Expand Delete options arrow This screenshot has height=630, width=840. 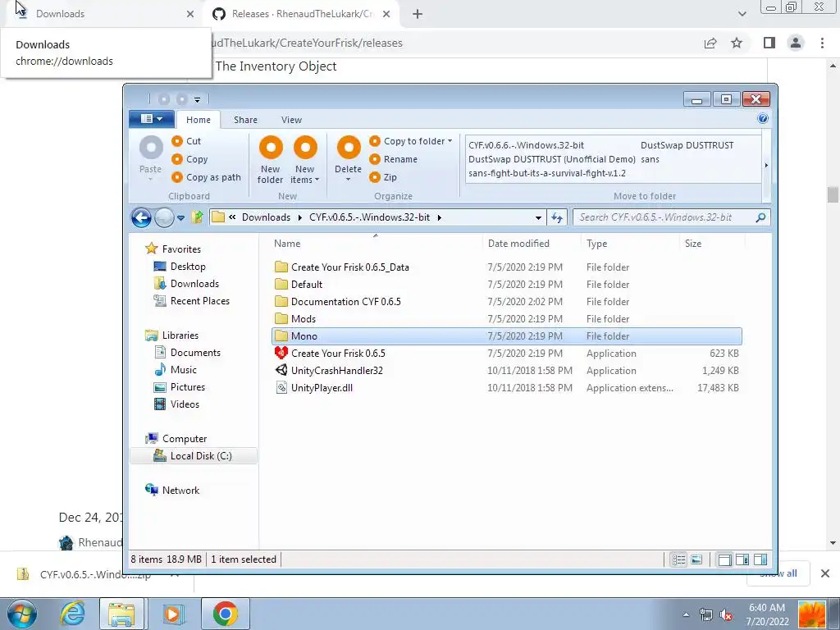pos(348,180)
